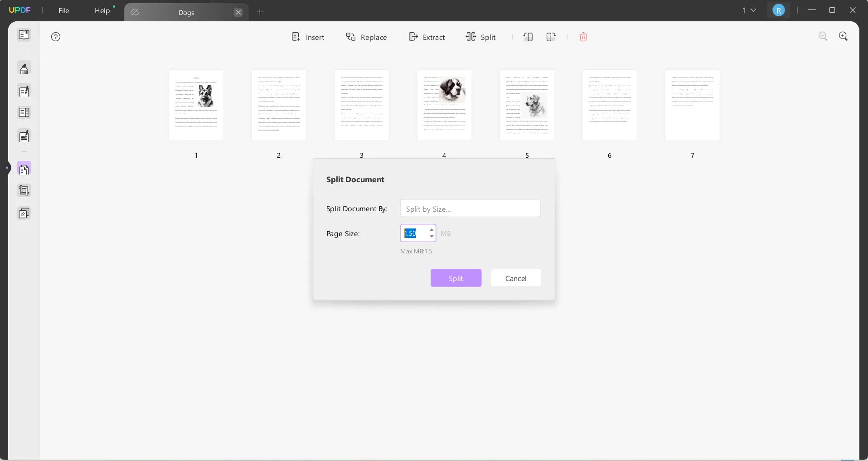Click the UPDF logo
The width and height of the screenshot is (868, 461).
point(20,10)
